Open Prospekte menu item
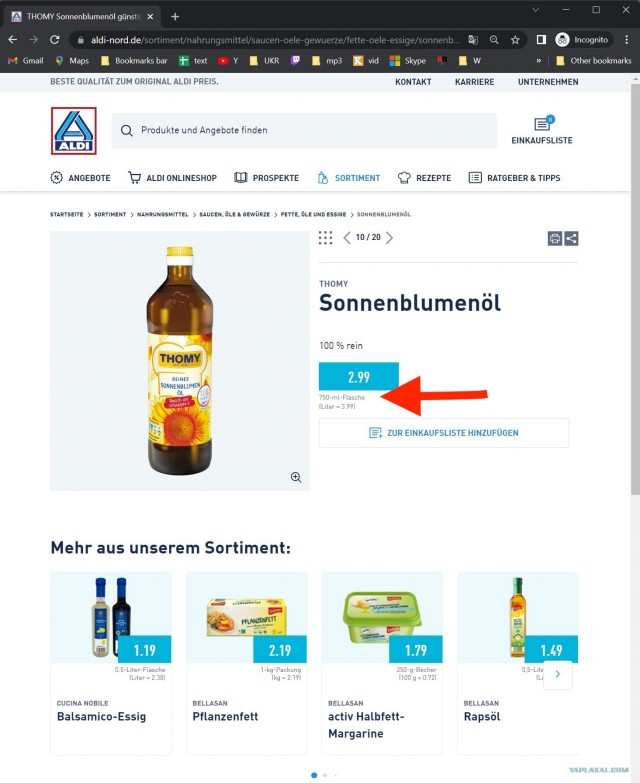Image resolution: width=640 pixels, height=783 pixels. 267,178
